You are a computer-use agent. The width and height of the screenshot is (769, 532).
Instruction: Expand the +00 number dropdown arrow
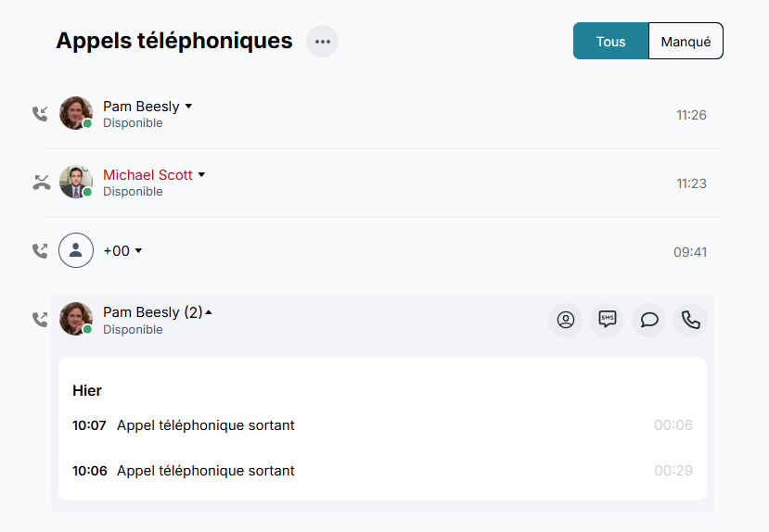139,251
